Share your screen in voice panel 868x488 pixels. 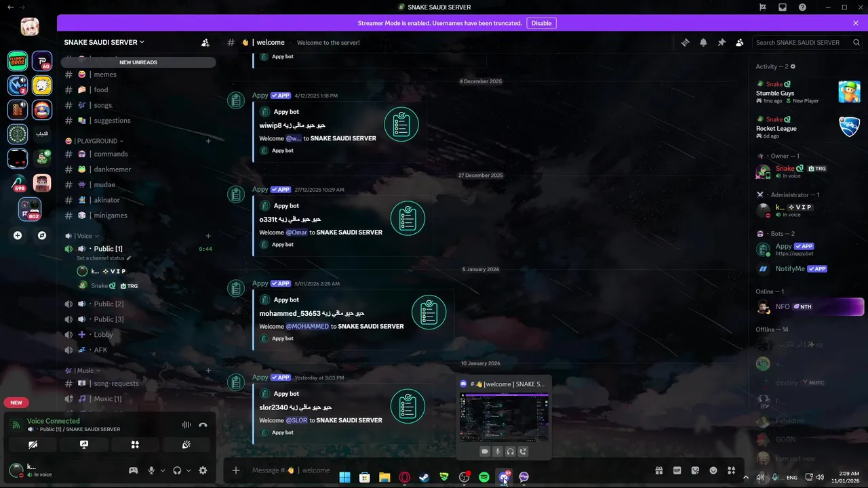pos(84,445)
